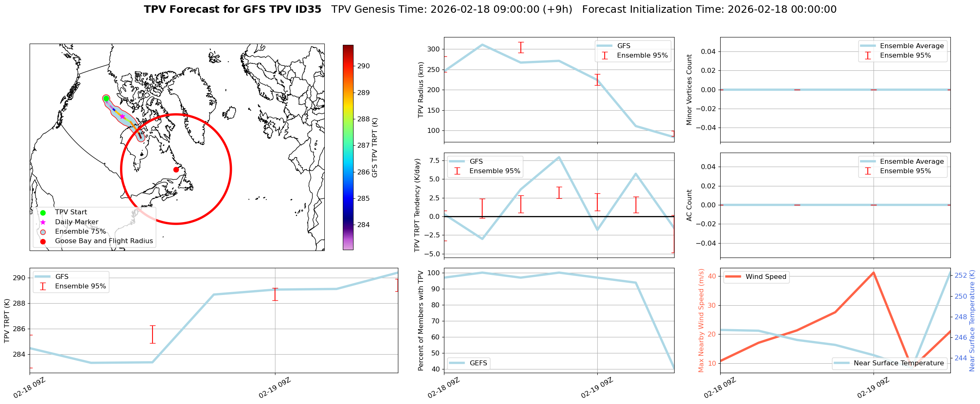Click the Ensemble 75% marker in map legend

pyautogui.click(x=43, y=232)
